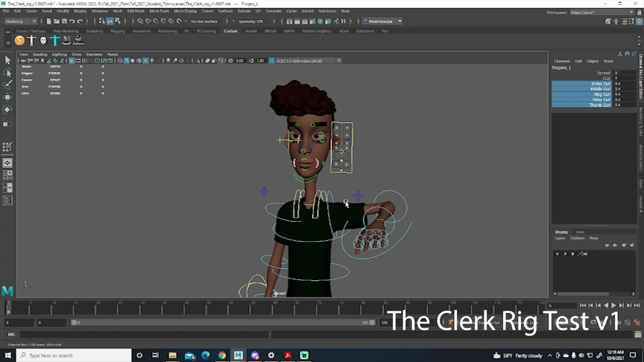Click the Channels menu in the Channel Box

(562, 61)
